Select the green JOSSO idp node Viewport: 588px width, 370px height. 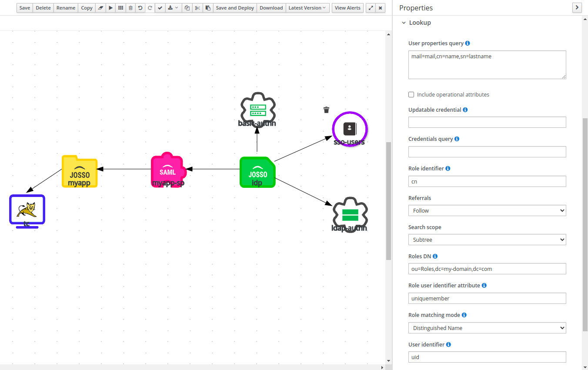point(257,172)
